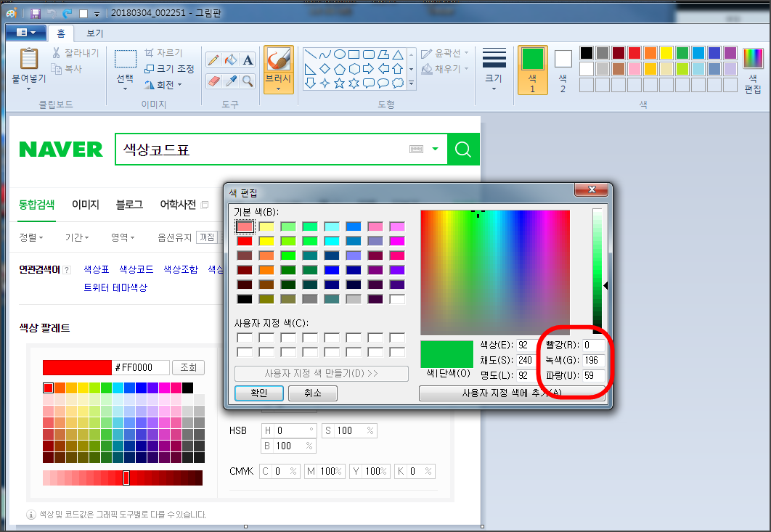
Task: Click the 확인 (OK) button in color dialog
Action: pos(259,393)
